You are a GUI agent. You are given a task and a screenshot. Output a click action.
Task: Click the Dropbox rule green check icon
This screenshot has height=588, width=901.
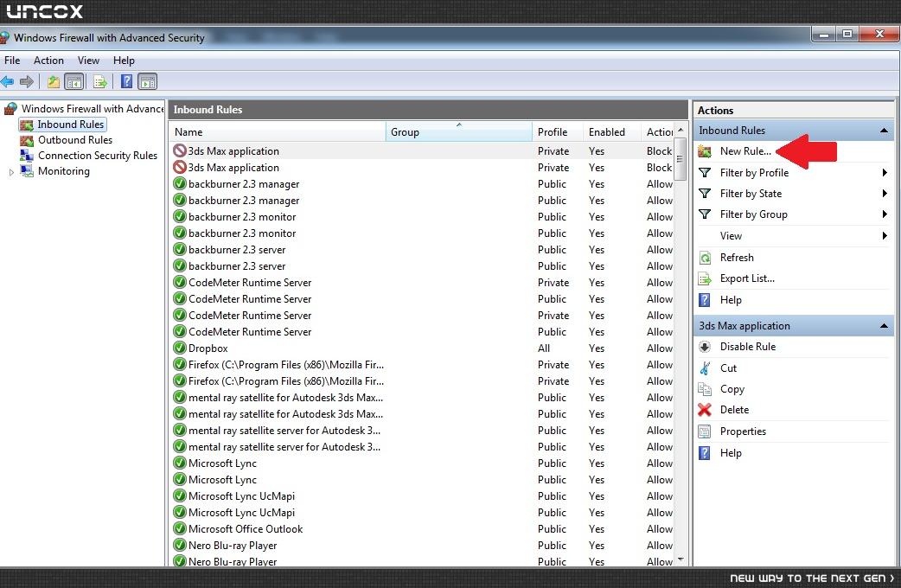180,348
